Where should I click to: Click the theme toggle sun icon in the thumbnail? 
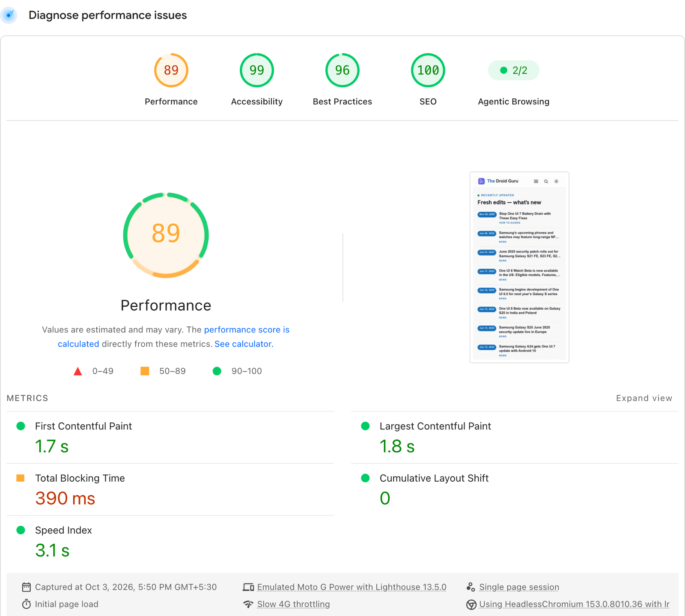(557, 181)
